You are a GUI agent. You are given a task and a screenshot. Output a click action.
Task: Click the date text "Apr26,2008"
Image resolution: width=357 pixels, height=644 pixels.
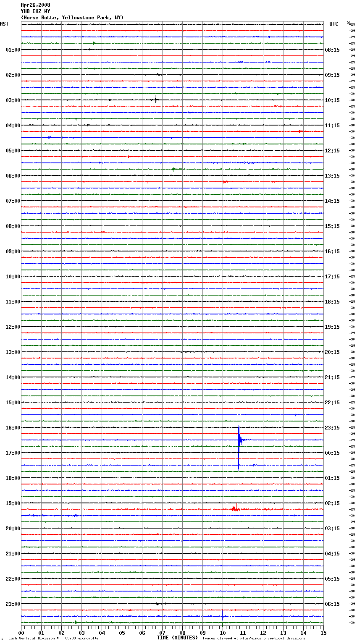point(35,5)
